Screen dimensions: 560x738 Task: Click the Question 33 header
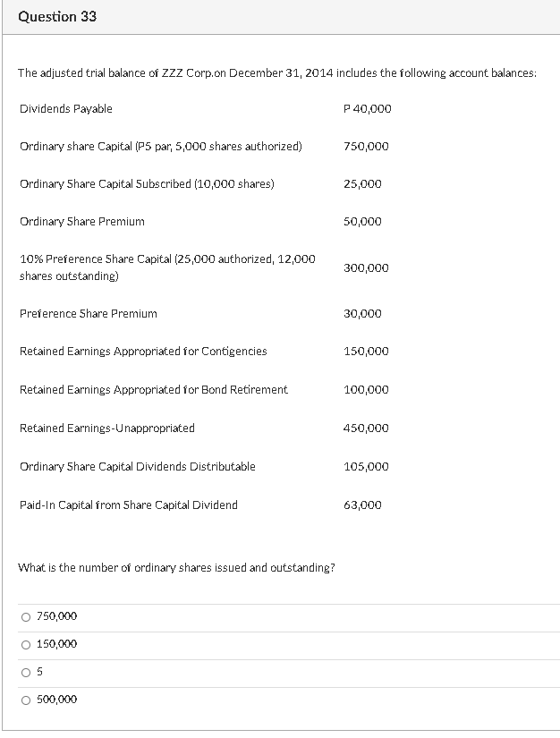coord(57,15)
